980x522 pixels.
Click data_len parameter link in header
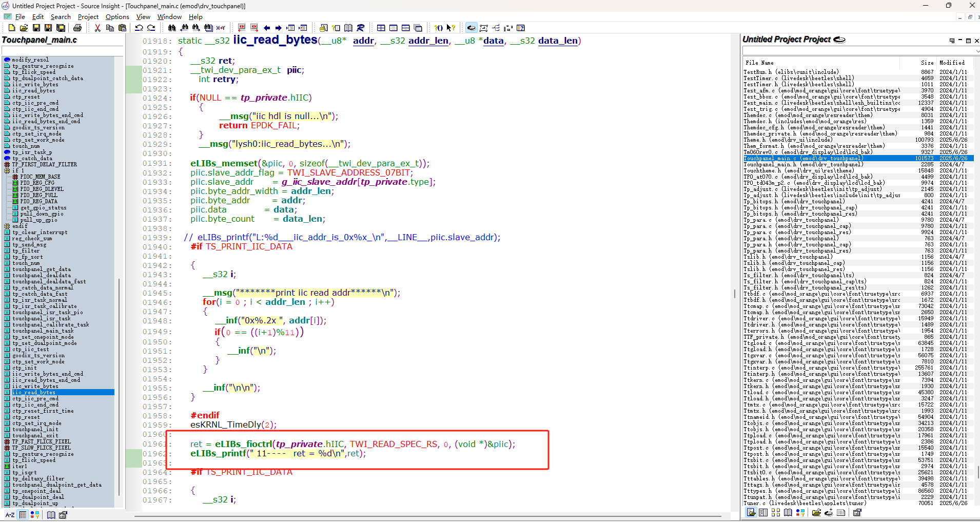[x=558, y=41]
